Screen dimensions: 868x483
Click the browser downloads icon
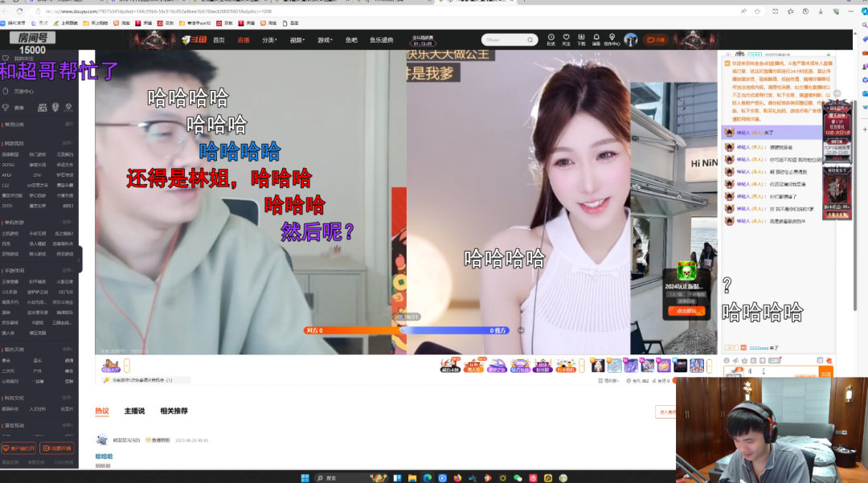(x=821, y=11)
